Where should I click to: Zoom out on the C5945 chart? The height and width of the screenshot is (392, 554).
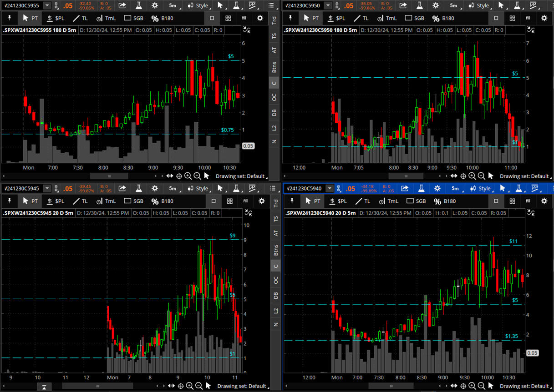tap(199, 386)
